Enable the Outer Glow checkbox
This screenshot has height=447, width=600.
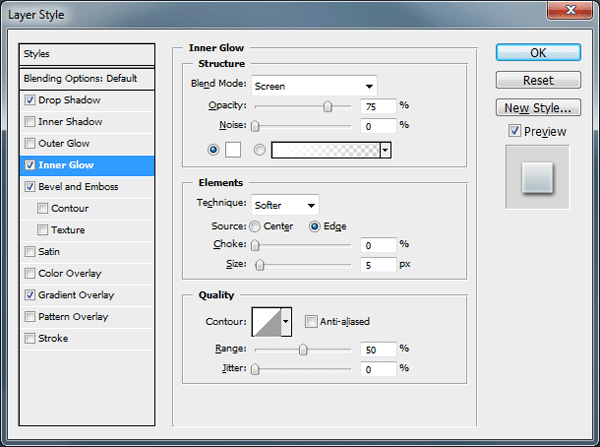pyautogui.click(x=30, y=144)
